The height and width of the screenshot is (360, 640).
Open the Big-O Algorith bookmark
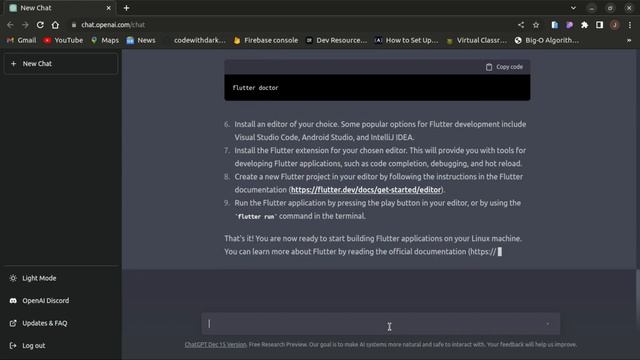tap(547, 40)
